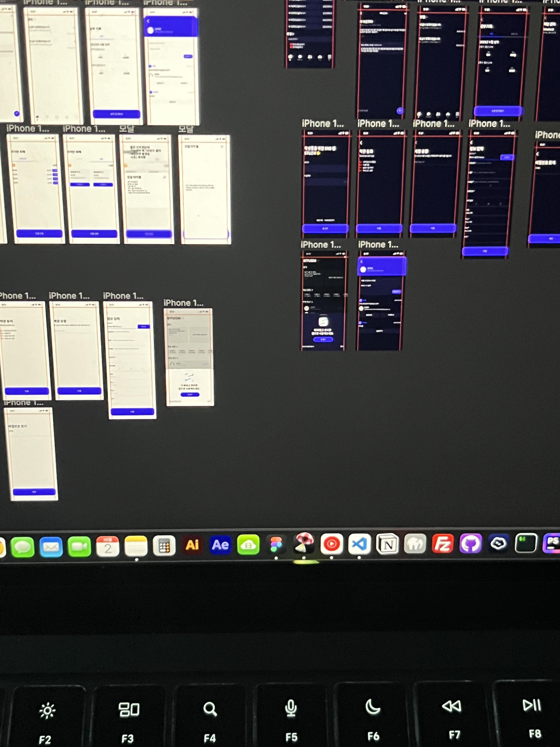560x747 pixels.
Task: Launch FaceTime from the dock
Action: (79, 546)
